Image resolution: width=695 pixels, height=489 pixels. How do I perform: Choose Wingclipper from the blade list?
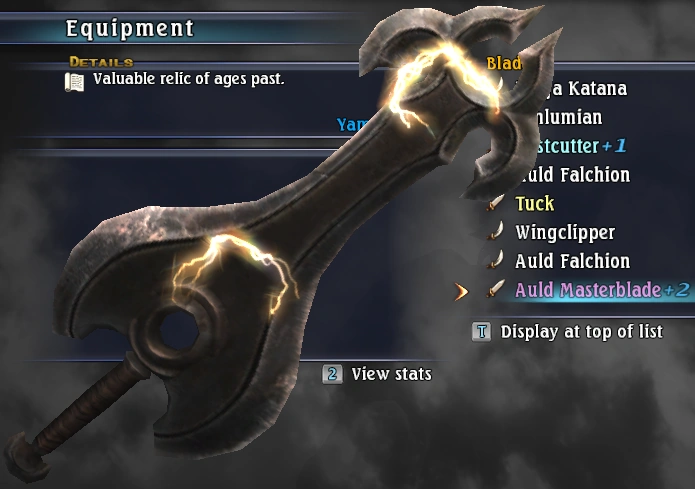[565, 232]
